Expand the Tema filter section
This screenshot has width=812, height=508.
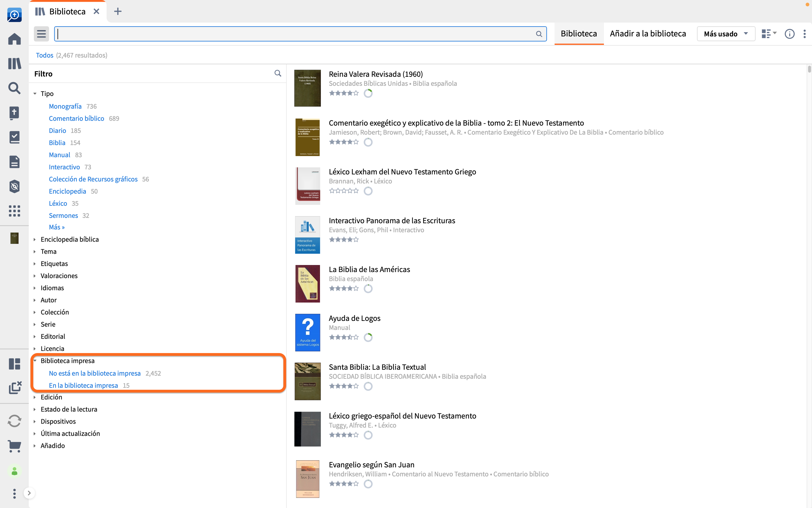click(35, 251)
